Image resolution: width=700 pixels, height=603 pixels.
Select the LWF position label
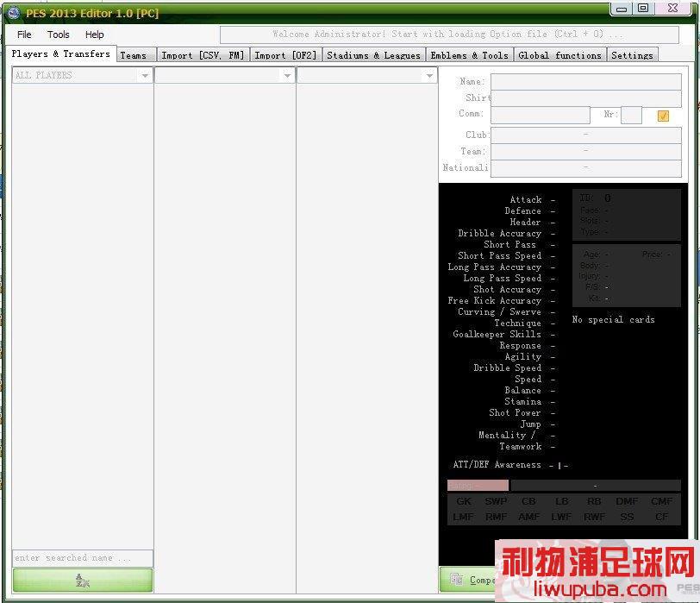[561, 517]
